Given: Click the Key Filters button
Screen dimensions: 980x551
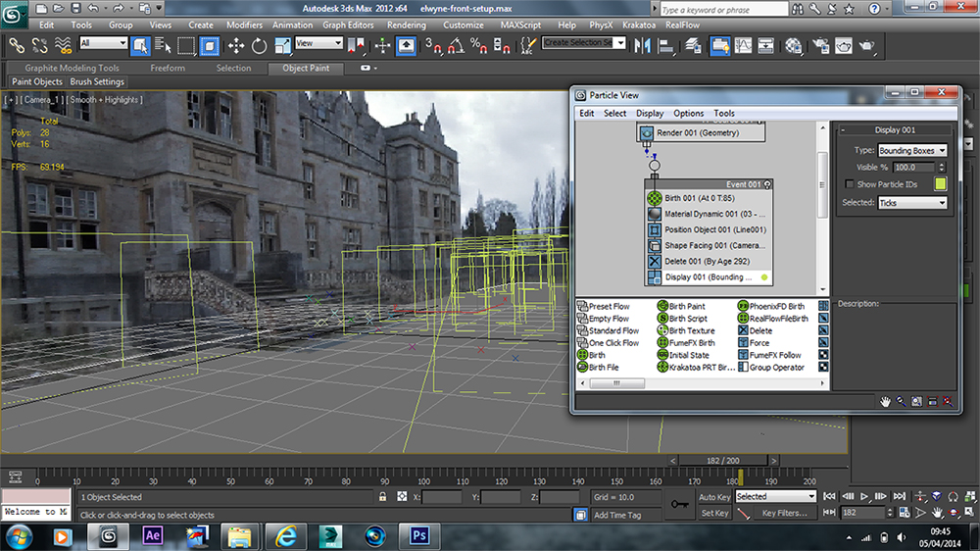Looking at the screenshot, I should [x=784, y=513].
